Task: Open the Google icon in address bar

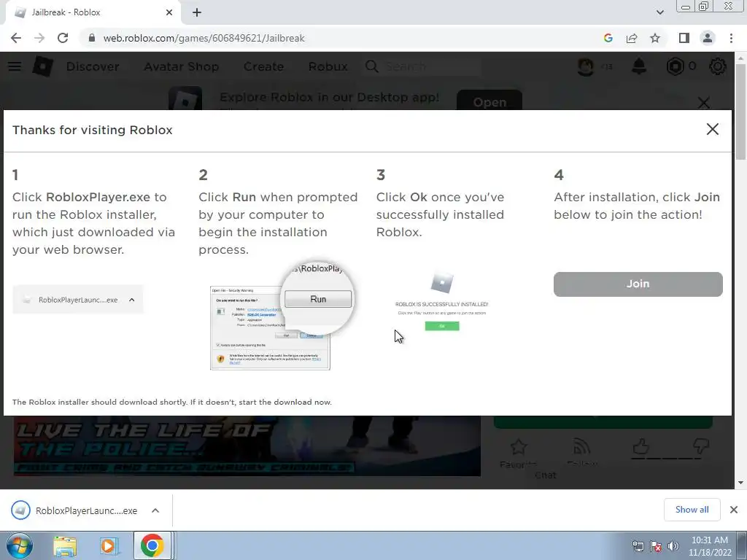Action: coord(608,38)
